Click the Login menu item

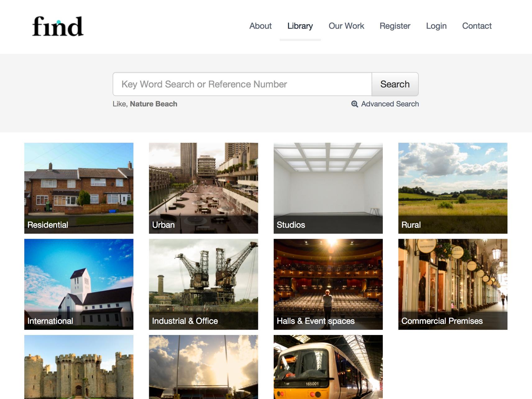[436, 26]
